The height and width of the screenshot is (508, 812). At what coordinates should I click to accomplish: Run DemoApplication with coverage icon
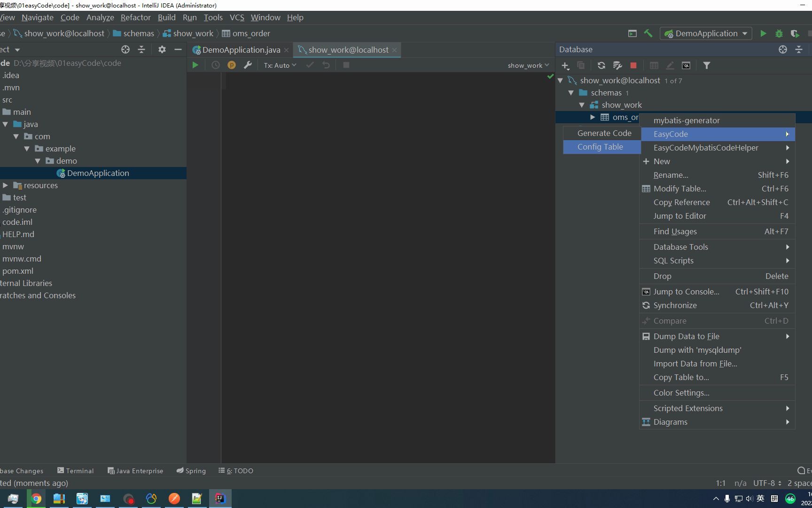[795, 33]
